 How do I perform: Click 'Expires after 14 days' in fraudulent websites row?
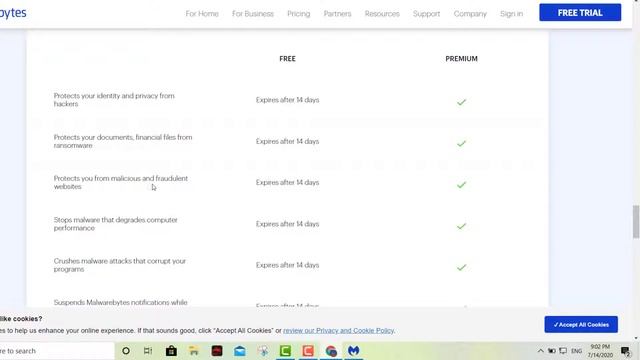pyautogui.click(x=287, y=182)
